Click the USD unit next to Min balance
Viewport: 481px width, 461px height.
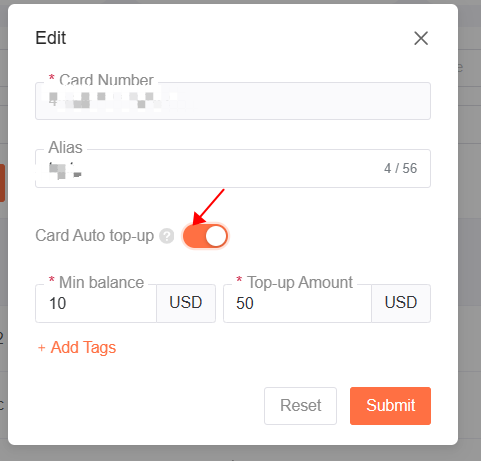(x=186, y=303)
